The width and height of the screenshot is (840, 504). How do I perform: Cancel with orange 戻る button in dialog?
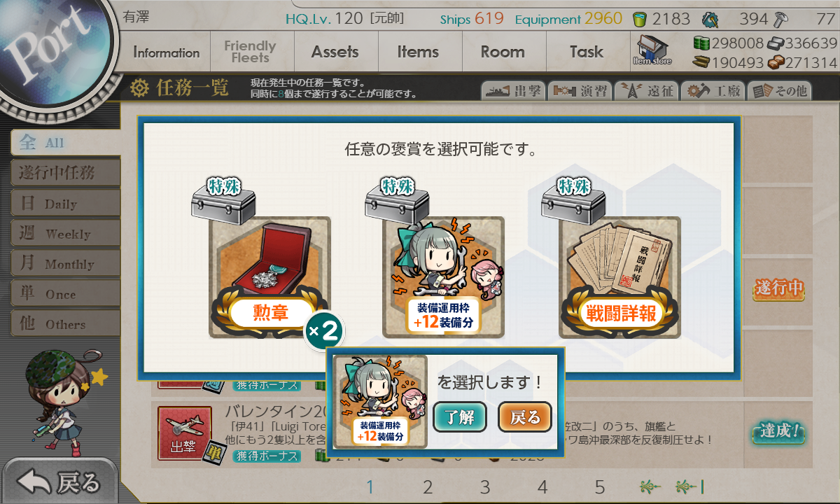tap(525, 418)
